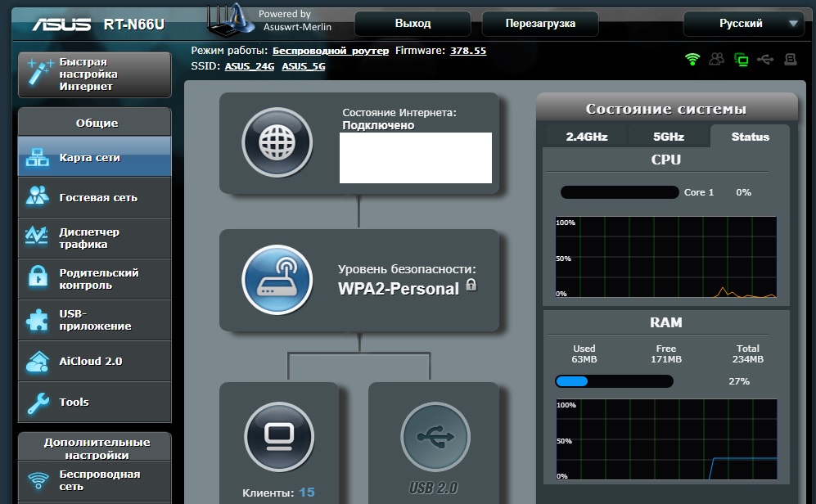Click the RAM usage progress bar
Screen dimensions: 816x504
click(x=614, y=381)
